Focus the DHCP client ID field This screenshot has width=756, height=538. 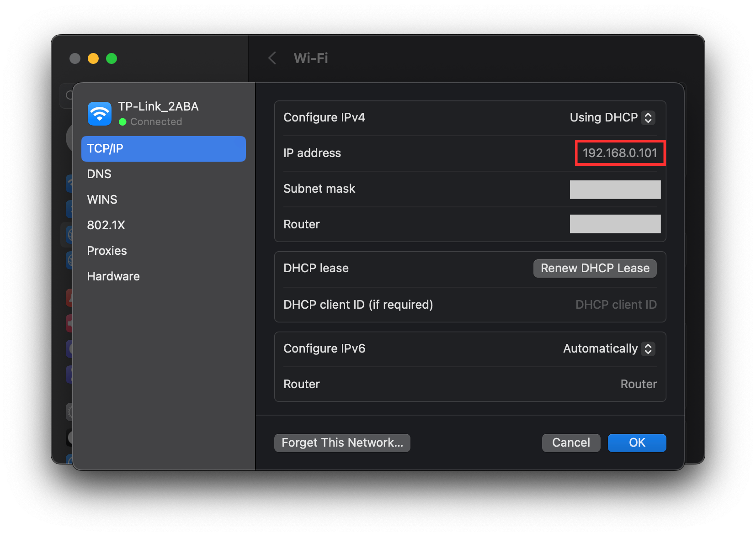pos(615,305)
